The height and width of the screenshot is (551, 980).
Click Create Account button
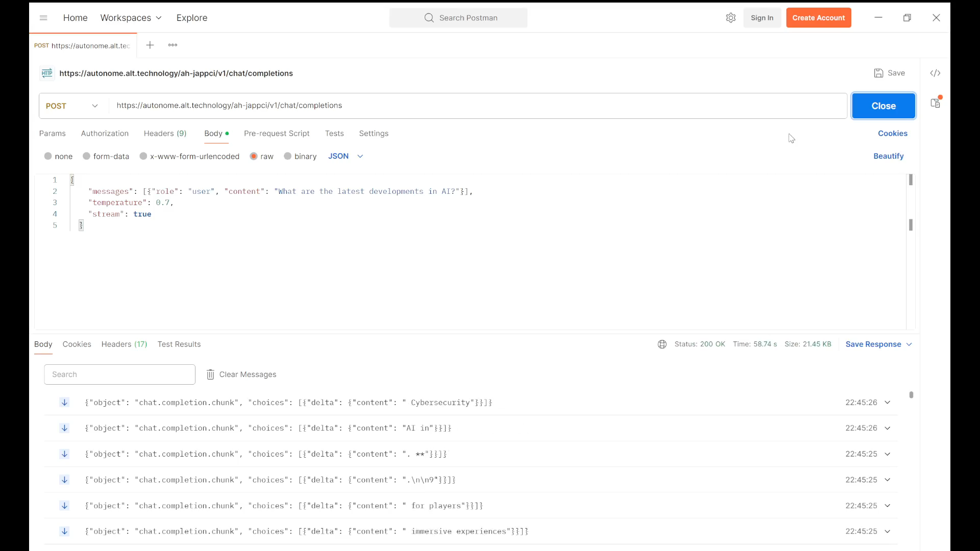point(819,18)
